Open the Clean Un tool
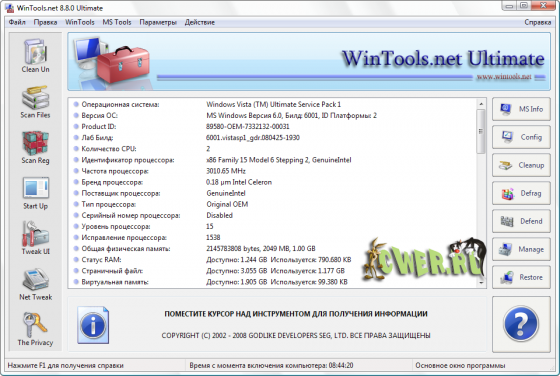560x376 pixels. pos(35,56)
